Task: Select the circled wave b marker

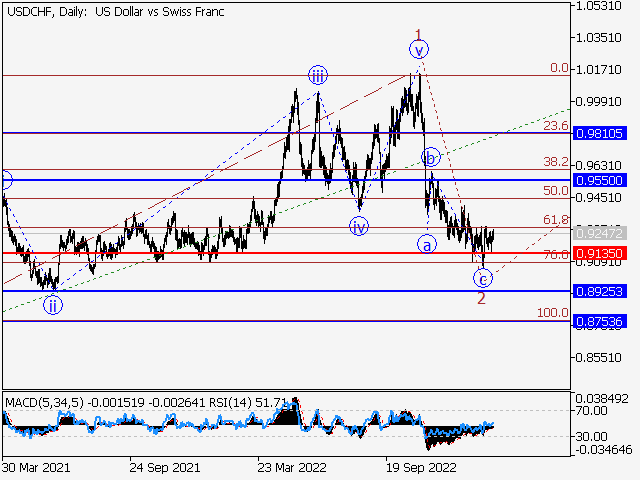Action: [x=430, y=158]
